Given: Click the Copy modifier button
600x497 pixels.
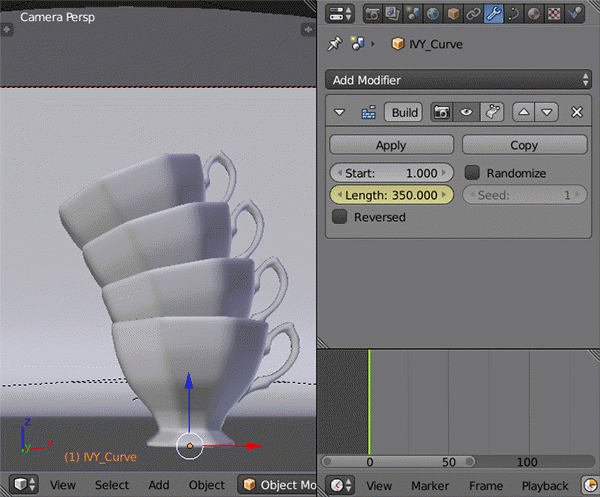Looking at the screenshot, I should click(x=524, y=145).
